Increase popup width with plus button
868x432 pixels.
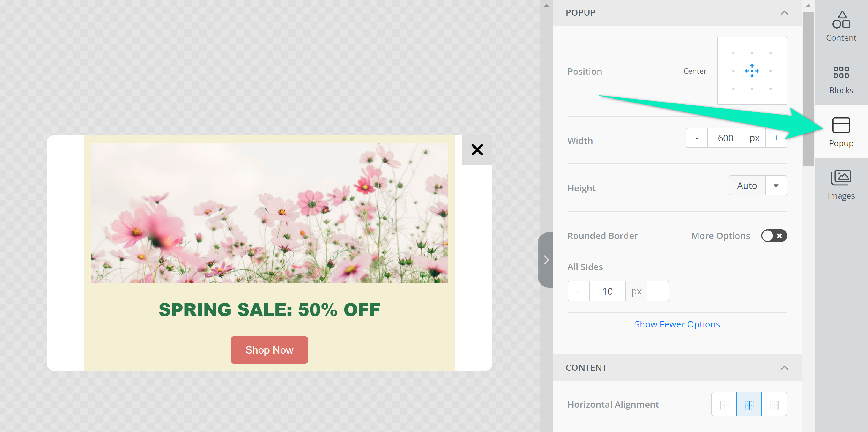tap(776, 138)
